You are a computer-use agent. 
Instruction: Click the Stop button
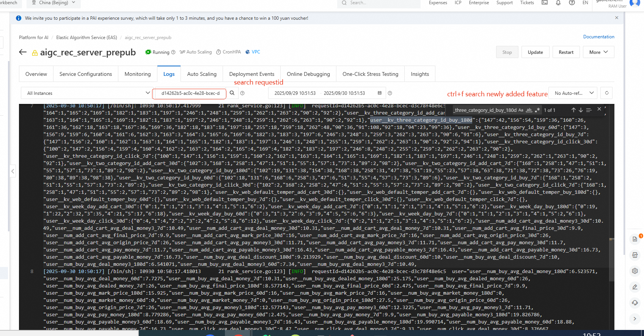click(507, 52)
